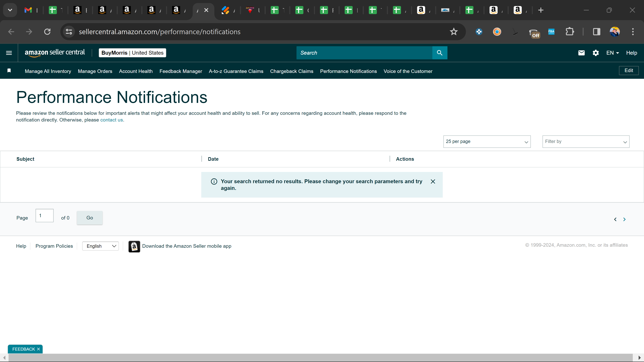Open a new browser tab with plus

tap(541, 10)
